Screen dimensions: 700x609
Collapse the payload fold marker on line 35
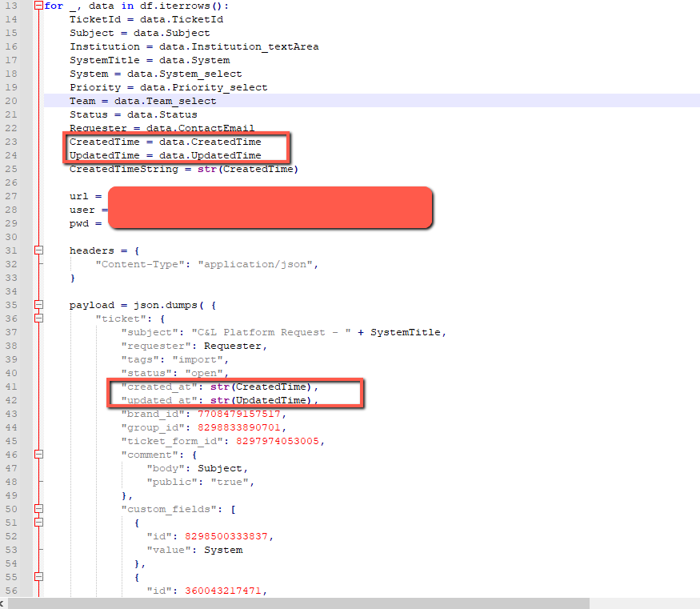(x=38, y=305)
